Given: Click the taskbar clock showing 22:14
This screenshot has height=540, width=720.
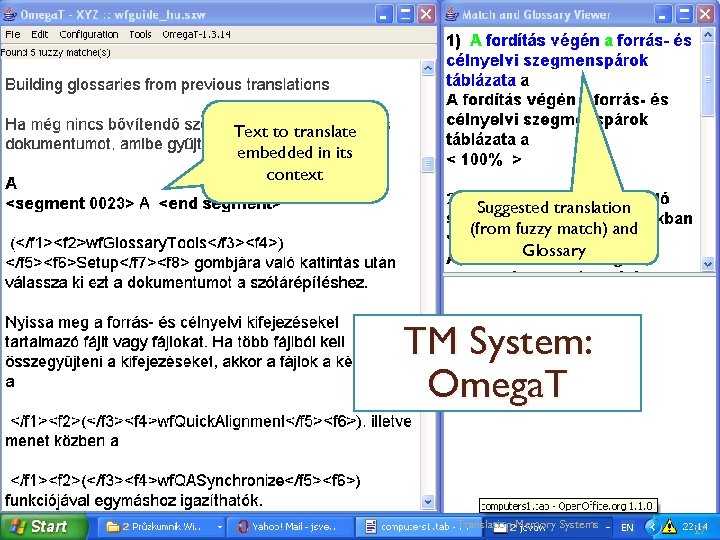Looking at the screenshot, I should [x=695, y=527].
